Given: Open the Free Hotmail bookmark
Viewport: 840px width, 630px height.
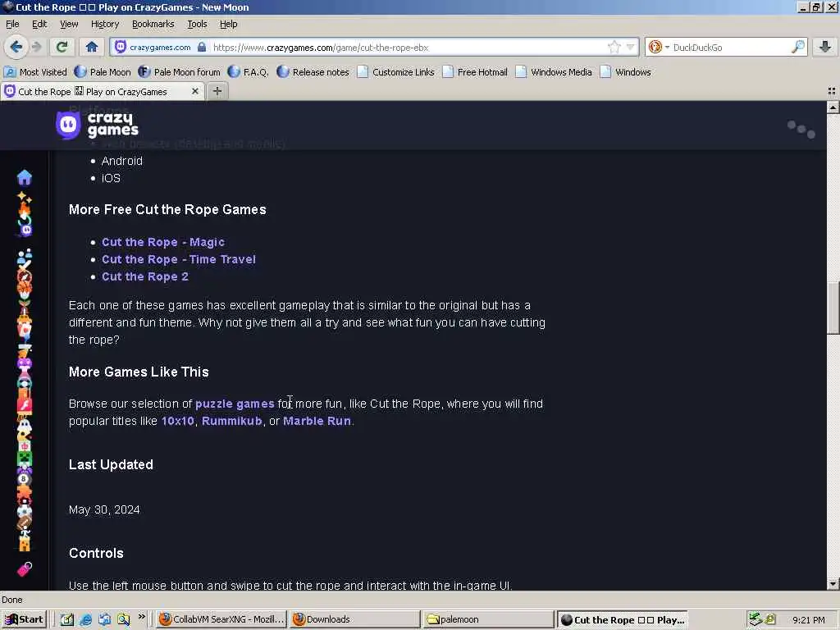Looking at the screenshot, I should coord(475,72).
